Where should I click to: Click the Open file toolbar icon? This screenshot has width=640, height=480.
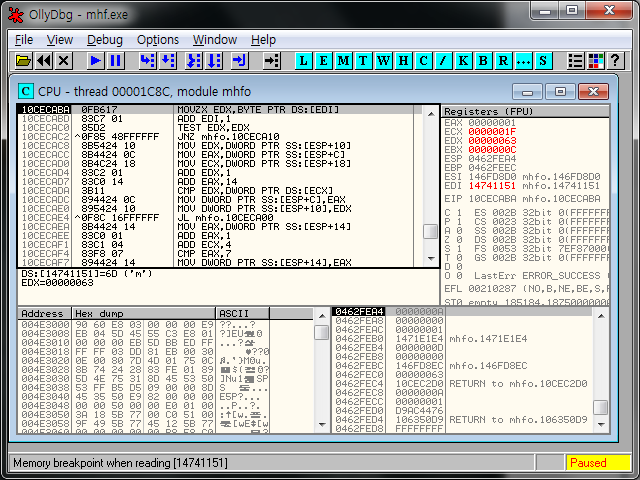[24, 61]
